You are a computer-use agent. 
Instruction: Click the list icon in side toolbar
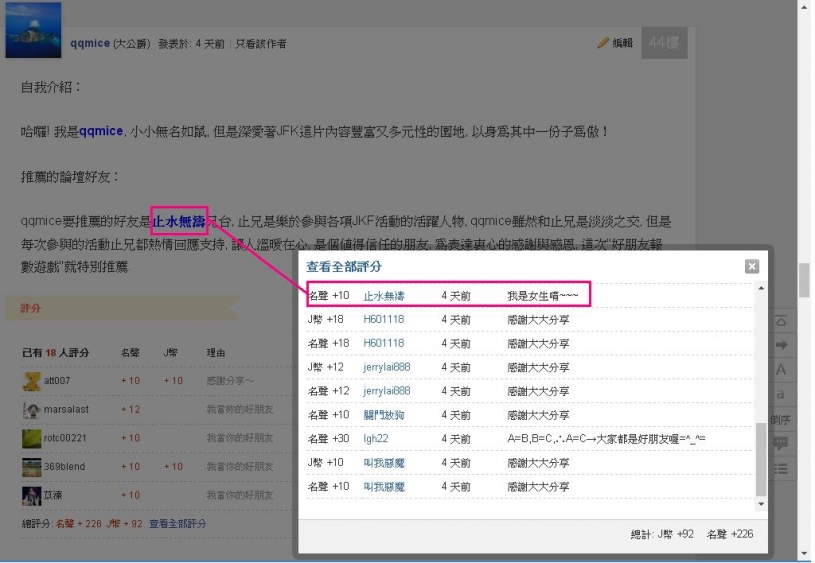click(781, 468)
